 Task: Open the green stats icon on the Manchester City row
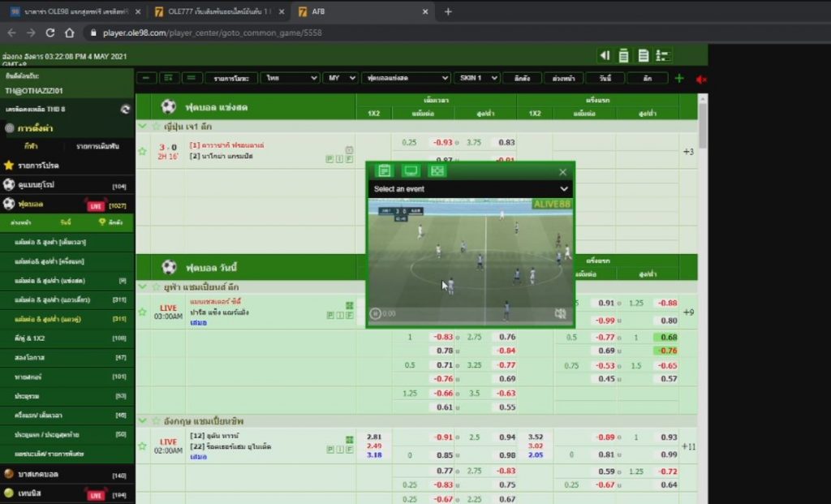tap(349, 305)
